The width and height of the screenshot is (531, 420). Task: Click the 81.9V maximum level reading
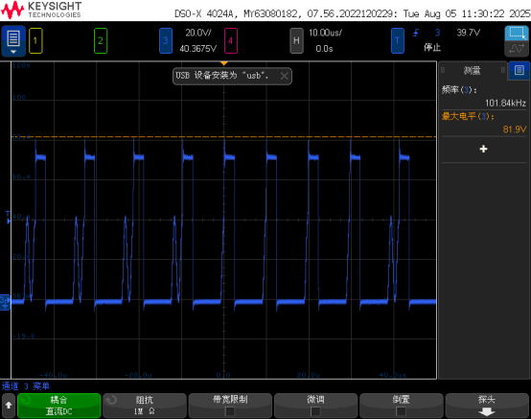pos(515,129)
